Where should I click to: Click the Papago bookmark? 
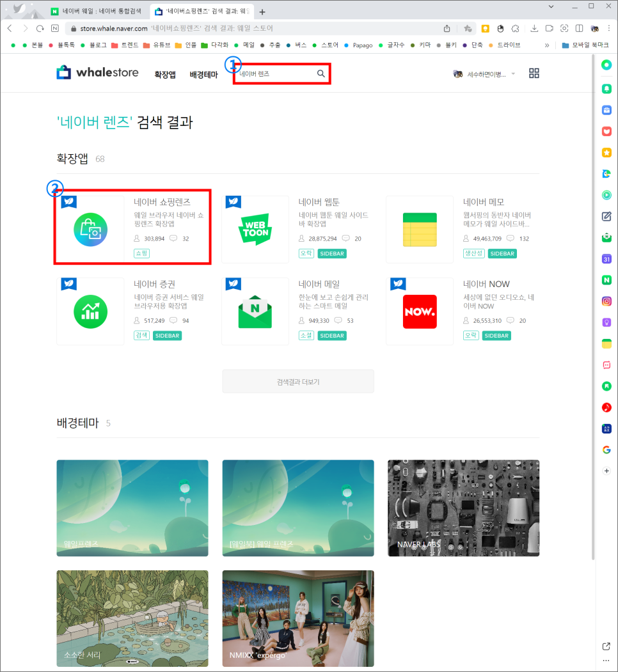(x=358, y=45)
